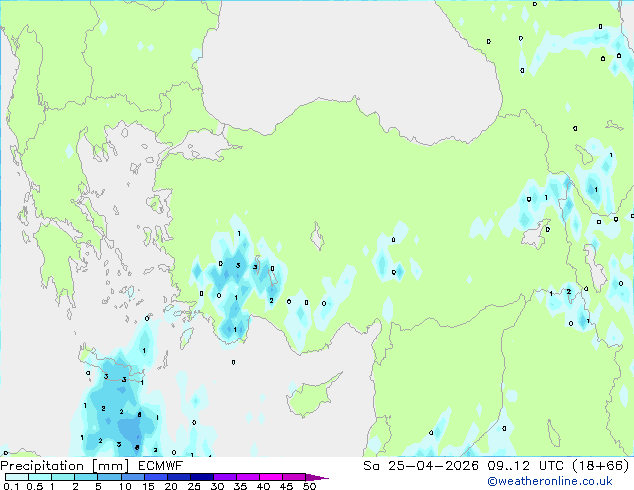Viewport: 634px width, 490px height.
Task: Click the '25' legend scale value
Action: pos(194,486)
